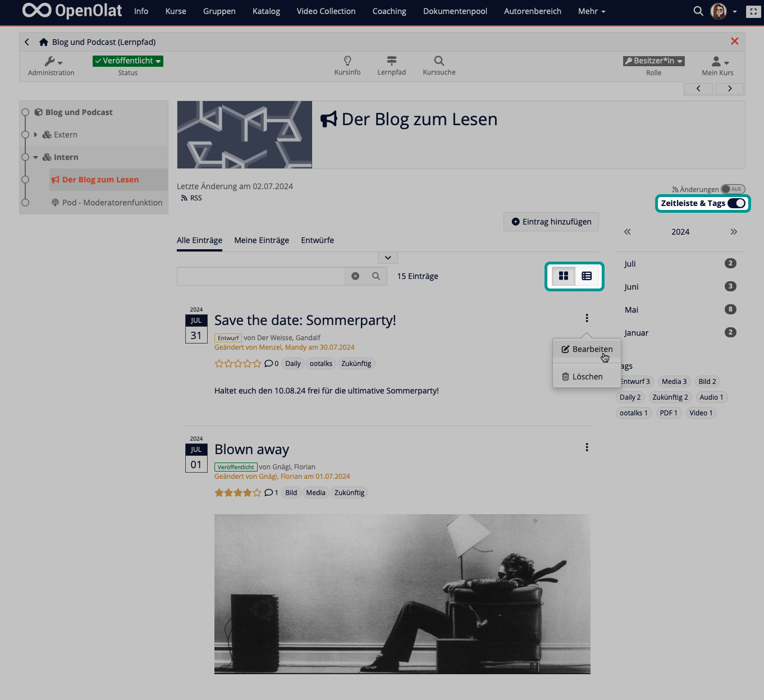This screenshot has height=700, width=764.
Task: Click the Kursinfo lightbulb icon
Action: pos(347,62)
